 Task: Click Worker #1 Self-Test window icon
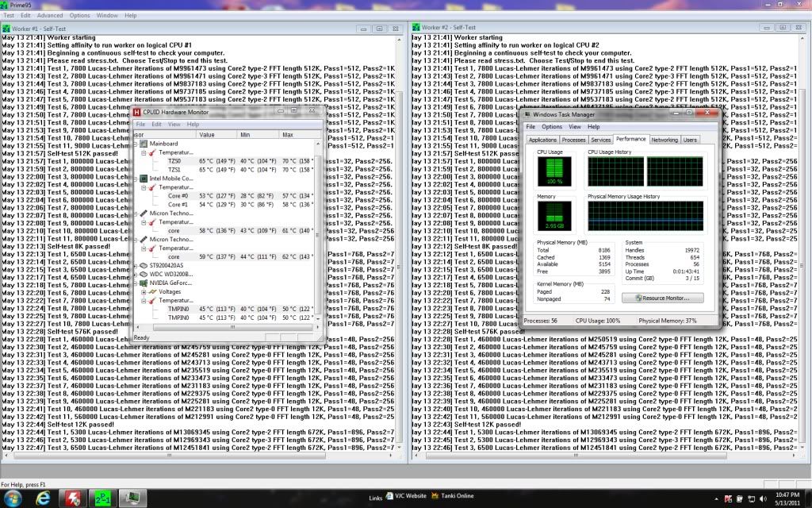pyautogui.click(x=6, y=29)
